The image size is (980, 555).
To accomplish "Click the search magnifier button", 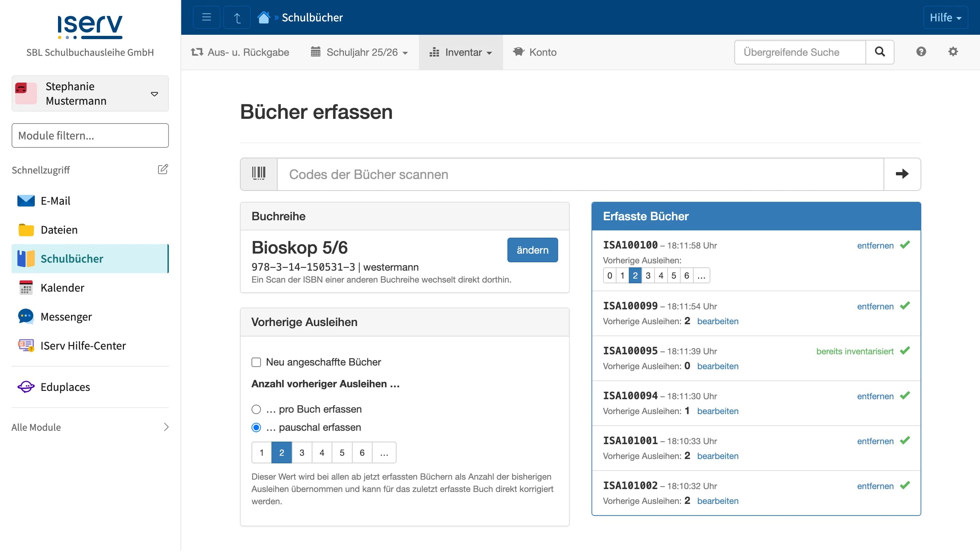I will (x=880, y=52).
